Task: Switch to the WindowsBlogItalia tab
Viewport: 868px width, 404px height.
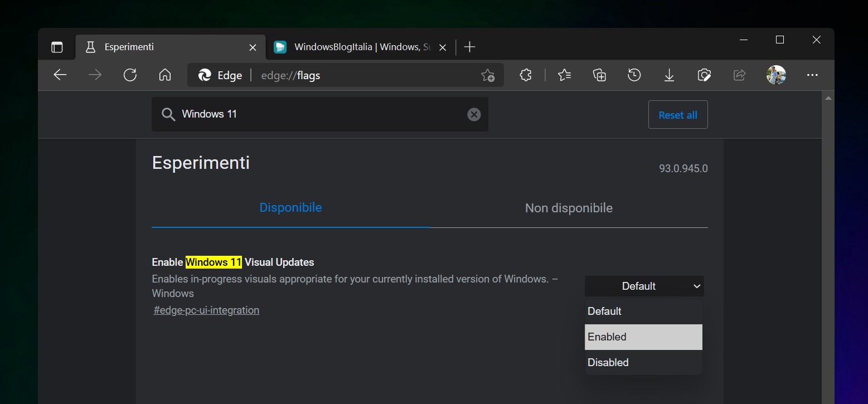Action: pos(361,47)
